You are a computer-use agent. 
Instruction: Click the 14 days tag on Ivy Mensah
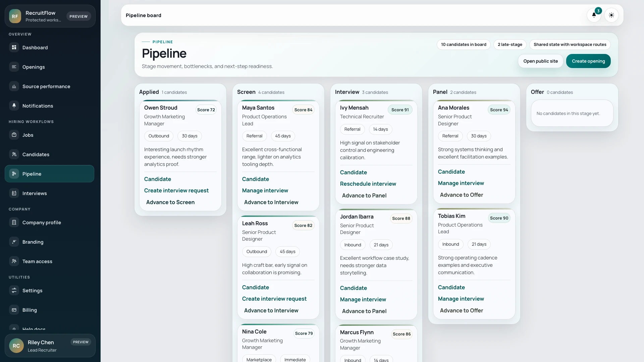coord(380,129)
